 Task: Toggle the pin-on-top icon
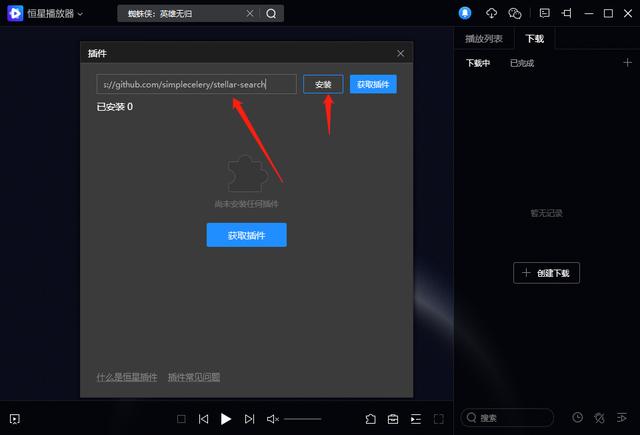[x=566, y=13]
